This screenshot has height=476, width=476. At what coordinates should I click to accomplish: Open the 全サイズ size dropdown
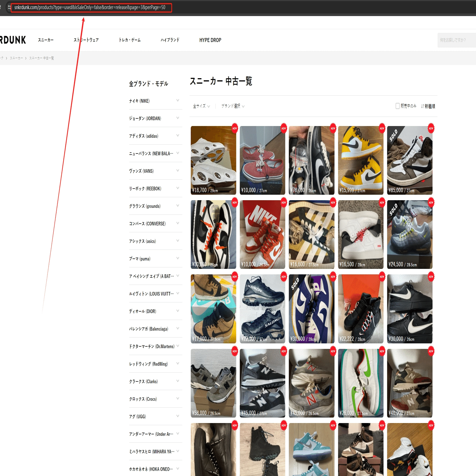click(x=201, y=106)
